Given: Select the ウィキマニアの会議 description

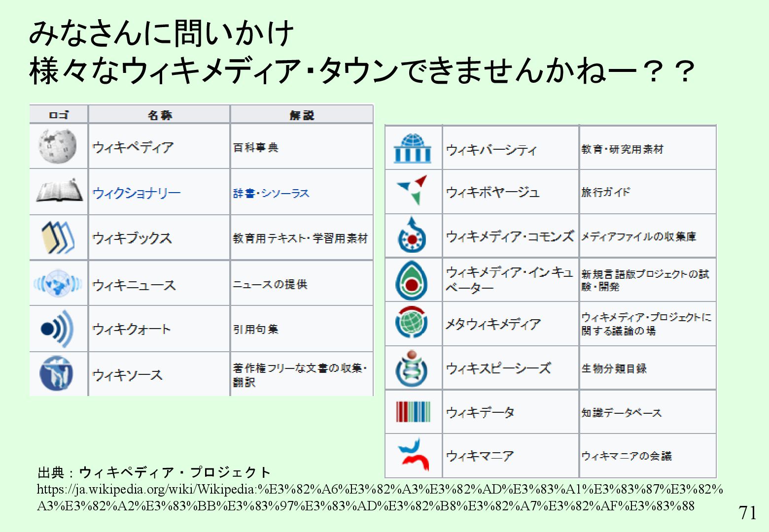Looking at the screenshot, I should (648, 456).
